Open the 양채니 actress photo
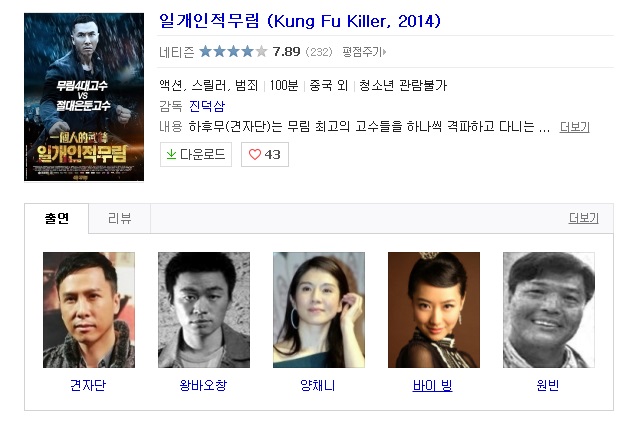This screenshot has height=423, width=643. click(319, 310)
